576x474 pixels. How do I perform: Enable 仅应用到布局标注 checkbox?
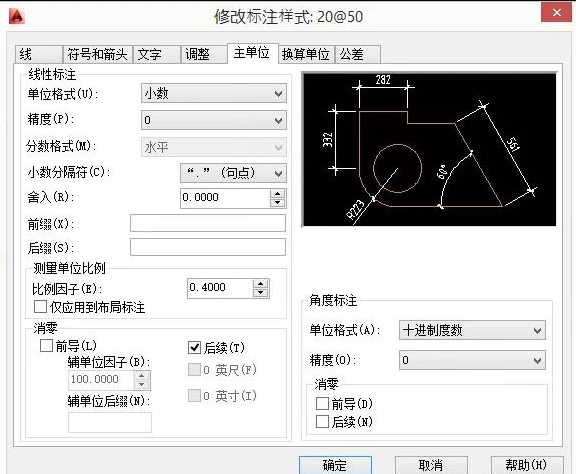tap(40, 307)
